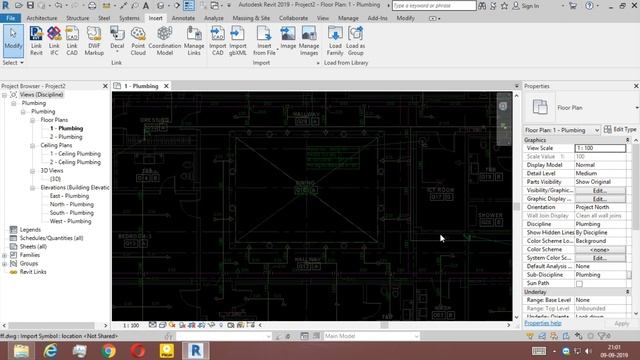Select Schedules/Quantities (all)
The width and height of the screenshot is (640, 360).
51,238
